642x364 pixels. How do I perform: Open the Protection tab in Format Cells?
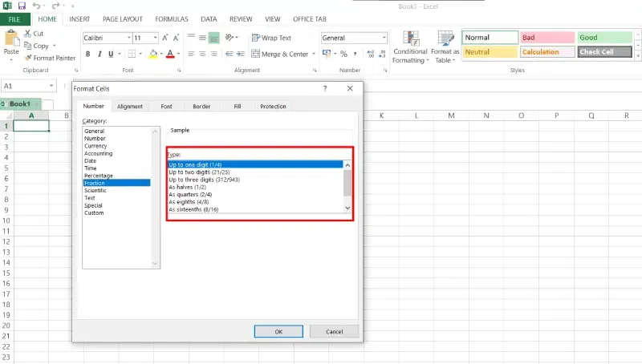click(273, 107)
